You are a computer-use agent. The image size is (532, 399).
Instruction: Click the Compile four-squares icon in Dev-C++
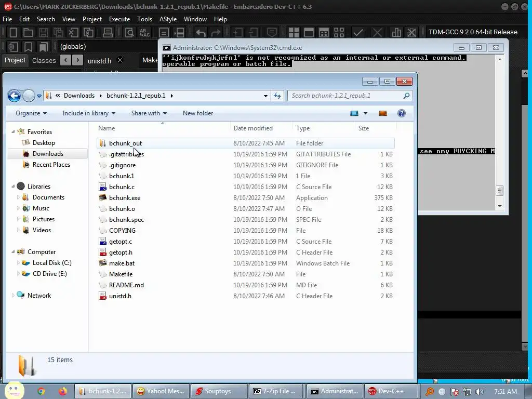coord(294,33)
